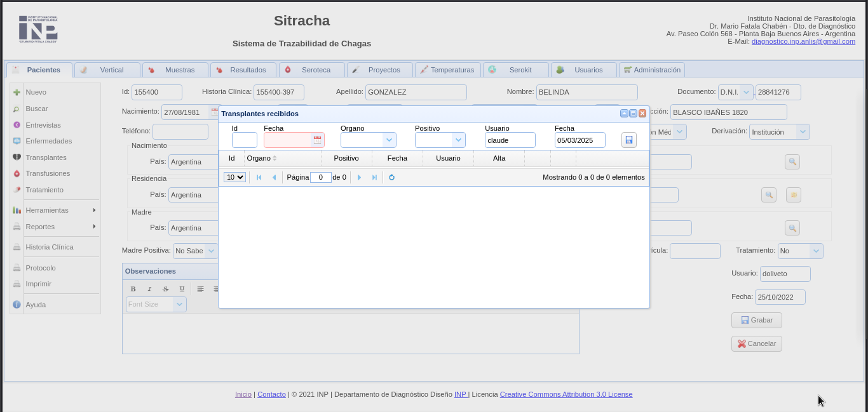The image size is (868, 412).
Task: Click the Nuevo plus icon in sidebar
Action: click(17, 93)
